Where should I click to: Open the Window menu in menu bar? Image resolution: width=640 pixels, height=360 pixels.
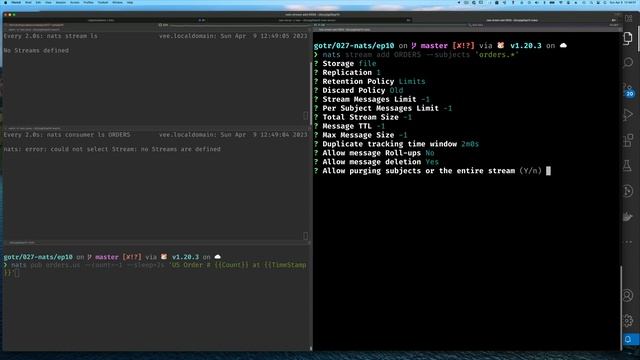point(117,2)
